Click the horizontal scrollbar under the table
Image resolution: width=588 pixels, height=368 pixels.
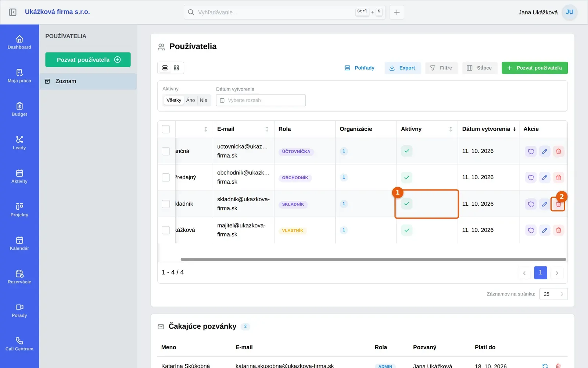(373, 259)
